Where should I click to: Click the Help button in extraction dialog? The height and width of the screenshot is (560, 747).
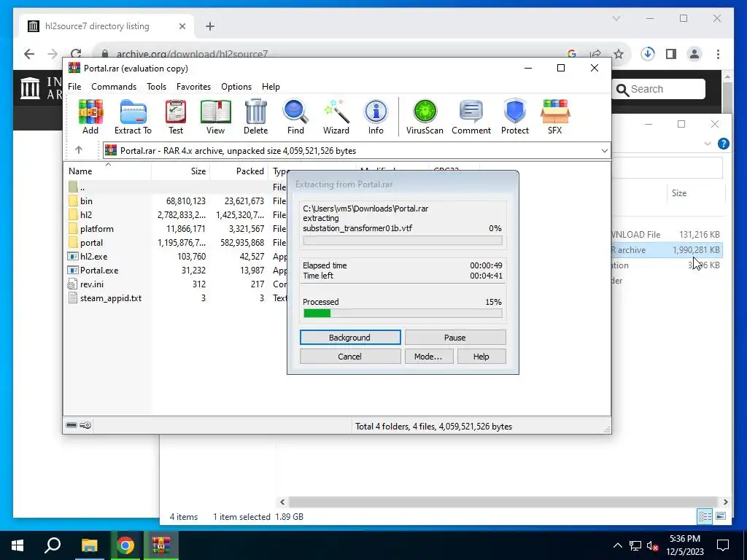pyautogui.click(x=481, y=357)
